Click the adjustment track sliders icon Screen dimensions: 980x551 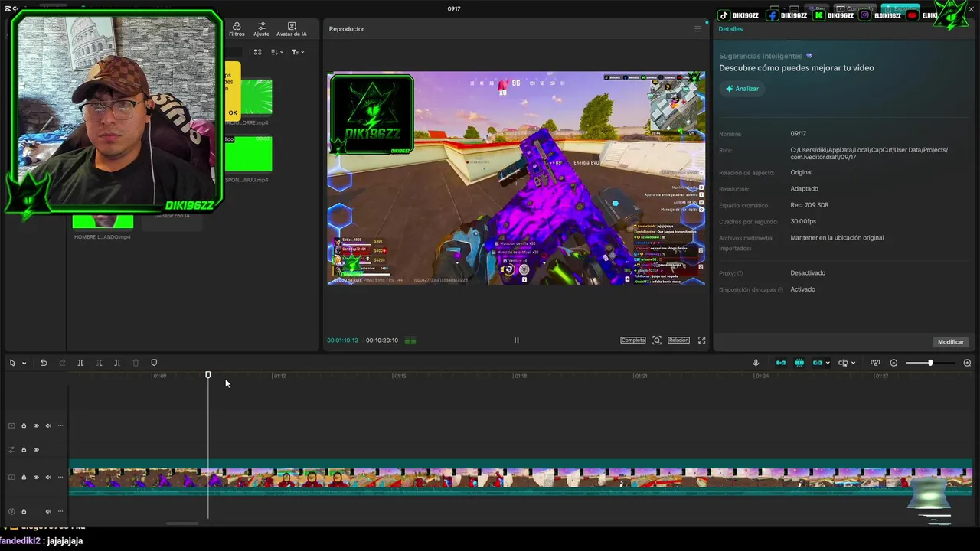point(11,450)
